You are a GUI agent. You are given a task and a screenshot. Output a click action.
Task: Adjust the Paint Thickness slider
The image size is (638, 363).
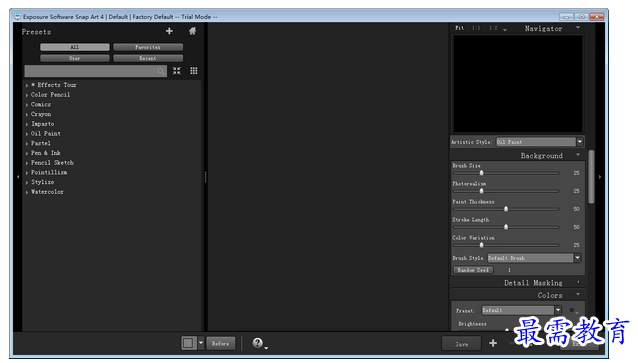coord(506,209)
